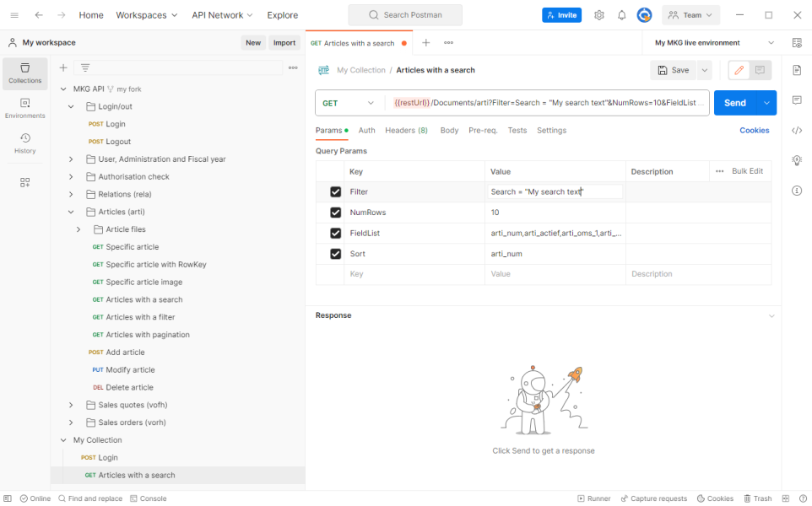Open collections panel three-dot options
Screen dimensions: 812x506
(x=293, y=67)
